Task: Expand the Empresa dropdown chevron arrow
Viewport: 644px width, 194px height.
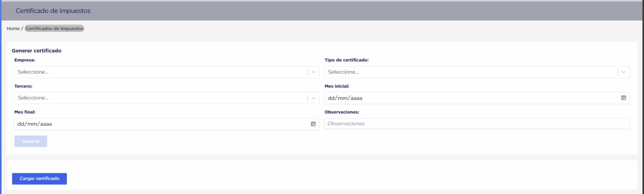Action: (x=314, y=72)
